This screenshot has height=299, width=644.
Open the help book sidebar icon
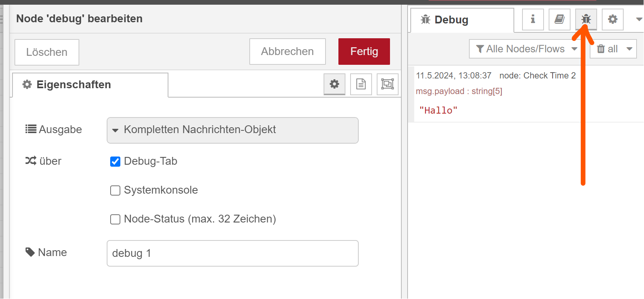click(x=560, y=19)
